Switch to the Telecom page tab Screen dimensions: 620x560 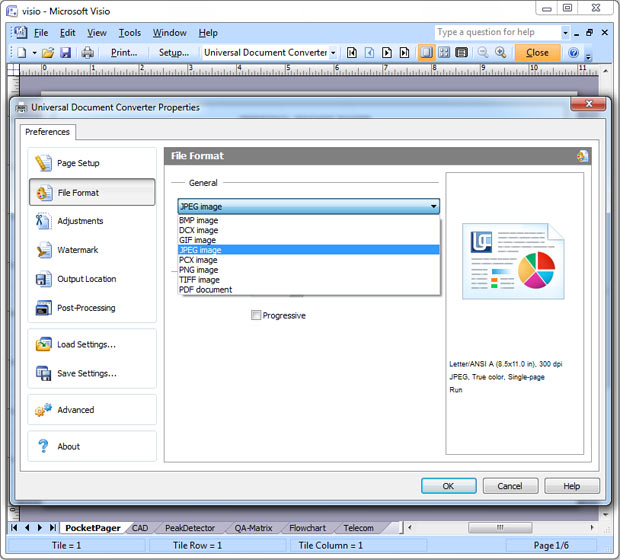358,528
